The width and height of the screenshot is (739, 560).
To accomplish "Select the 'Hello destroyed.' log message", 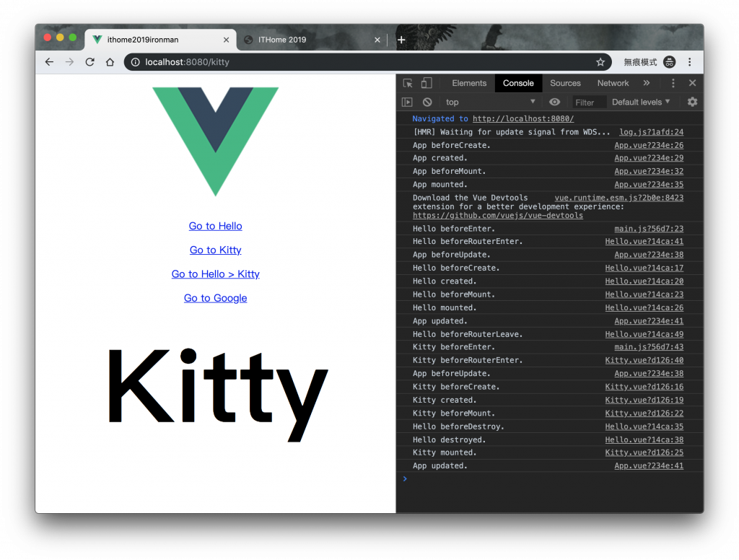I will 449,439.
